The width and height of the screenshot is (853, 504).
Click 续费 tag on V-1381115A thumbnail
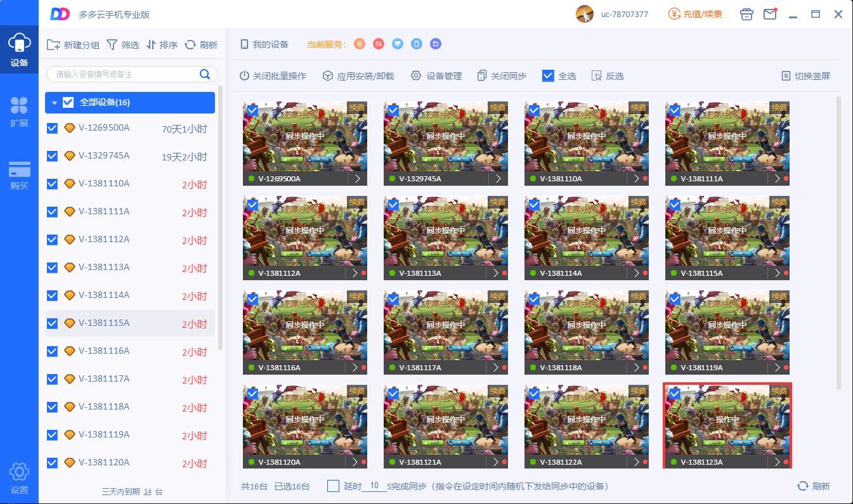point(779,202)
